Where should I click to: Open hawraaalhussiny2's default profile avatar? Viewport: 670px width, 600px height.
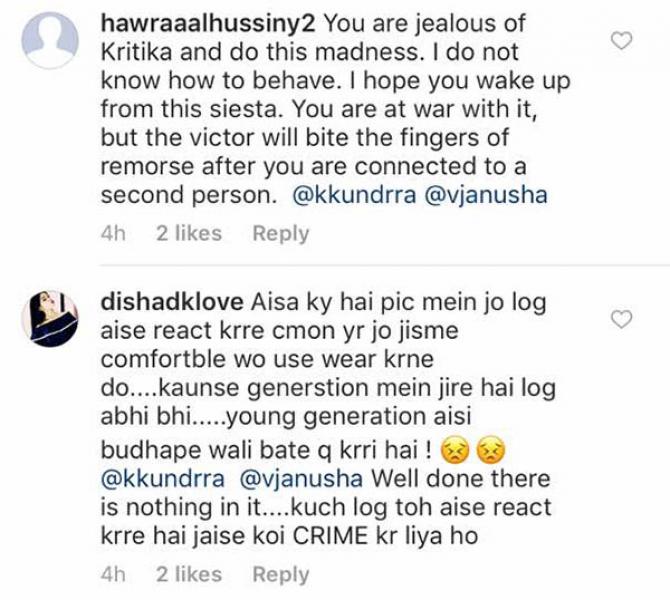pyautogui.click(x=50, y=40)
